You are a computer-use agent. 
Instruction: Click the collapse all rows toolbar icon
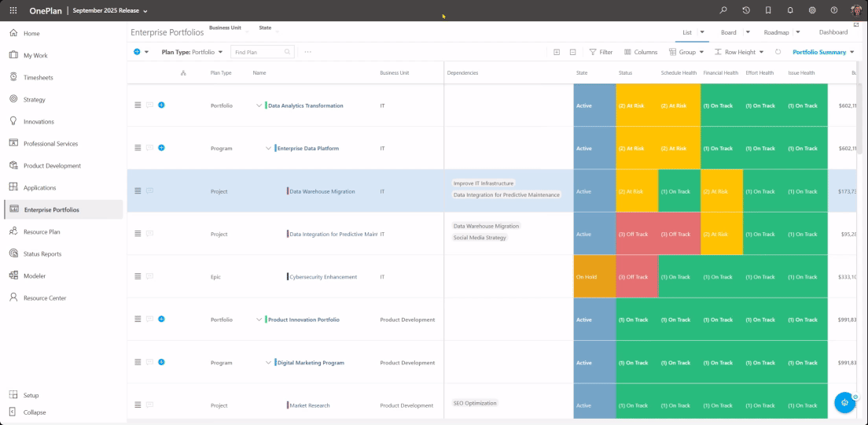(572, 52)
